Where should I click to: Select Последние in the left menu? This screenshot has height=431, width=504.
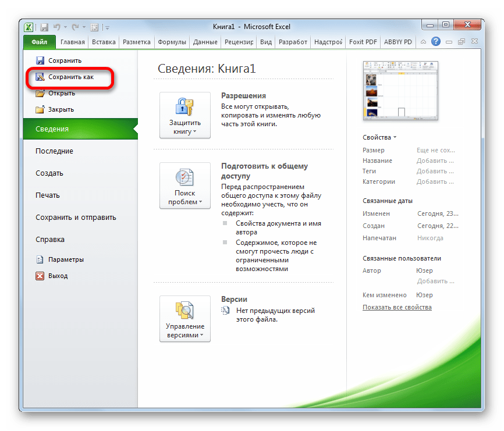[x=54, y=151]
